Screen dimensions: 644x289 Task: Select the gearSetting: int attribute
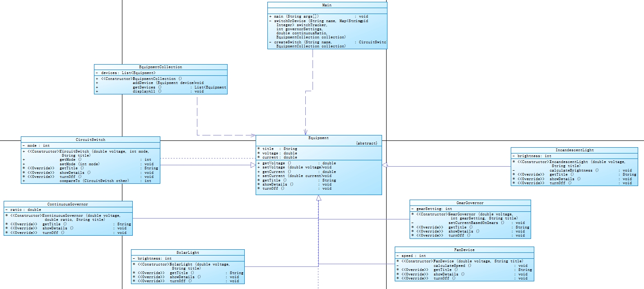tap(432, 209)
